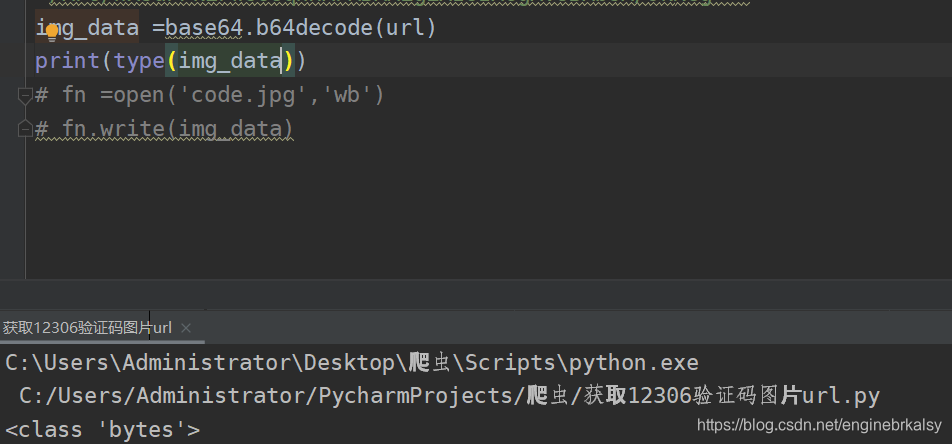Viewport: 952px width, 444px height.
Task: Click "<class 'bytes'>" console output line
Action: point(103,429)
